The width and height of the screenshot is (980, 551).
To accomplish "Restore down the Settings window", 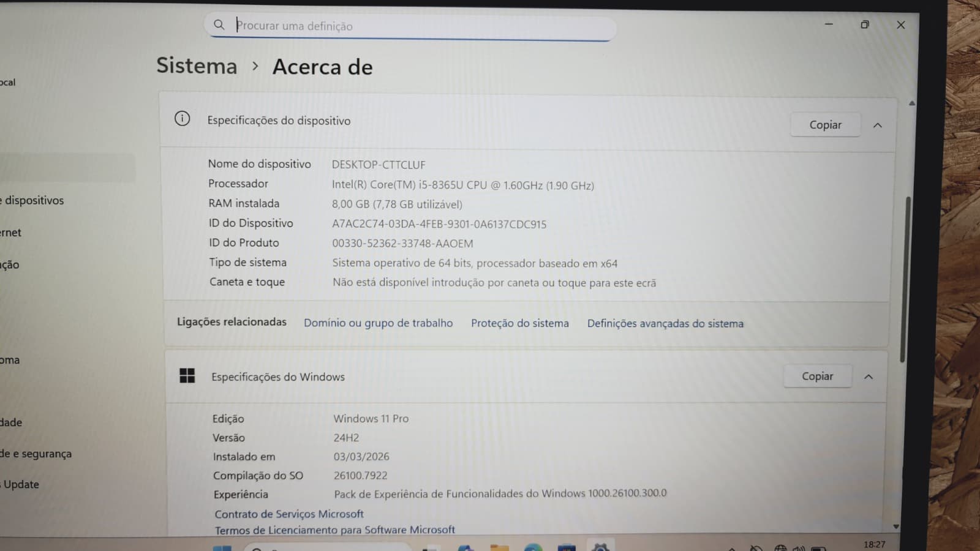I will click(865, 24).
